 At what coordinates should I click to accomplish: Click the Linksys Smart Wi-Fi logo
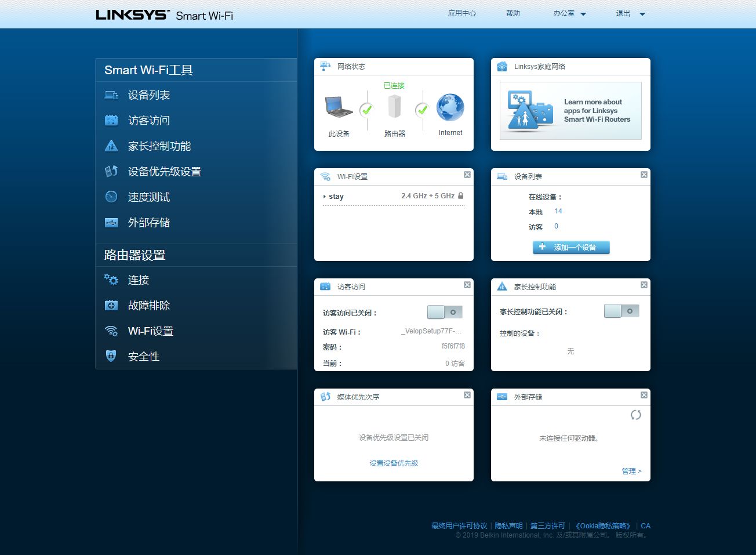(165, 15)
